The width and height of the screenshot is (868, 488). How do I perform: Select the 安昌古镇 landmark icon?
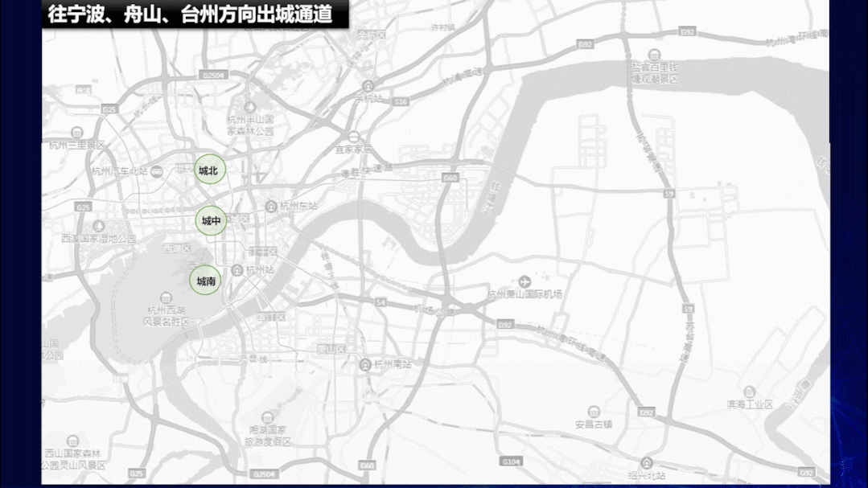tap(594, 412)
